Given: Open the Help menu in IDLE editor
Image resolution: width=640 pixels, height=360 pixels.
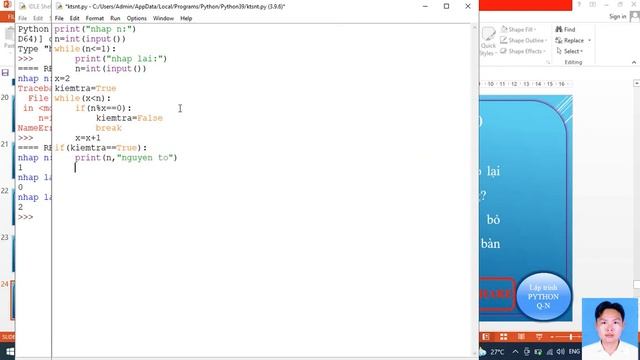Looking at the screenshot, I should (186, 18).
